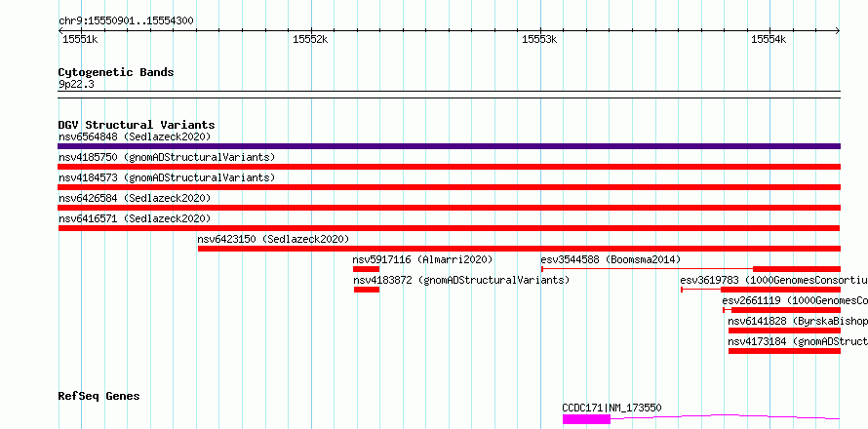Open the nsv6416571 (Sedlazeck2020) label

point(135,218)
